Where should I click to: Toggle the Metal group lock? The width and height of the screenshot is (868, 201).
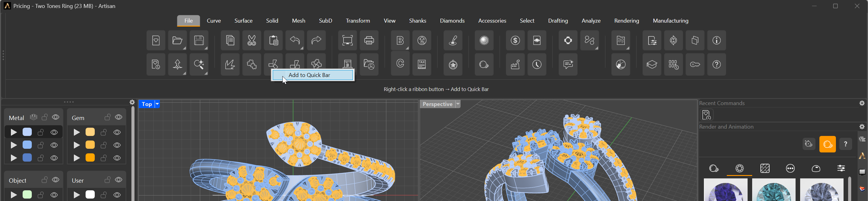(x=45, y=117)
